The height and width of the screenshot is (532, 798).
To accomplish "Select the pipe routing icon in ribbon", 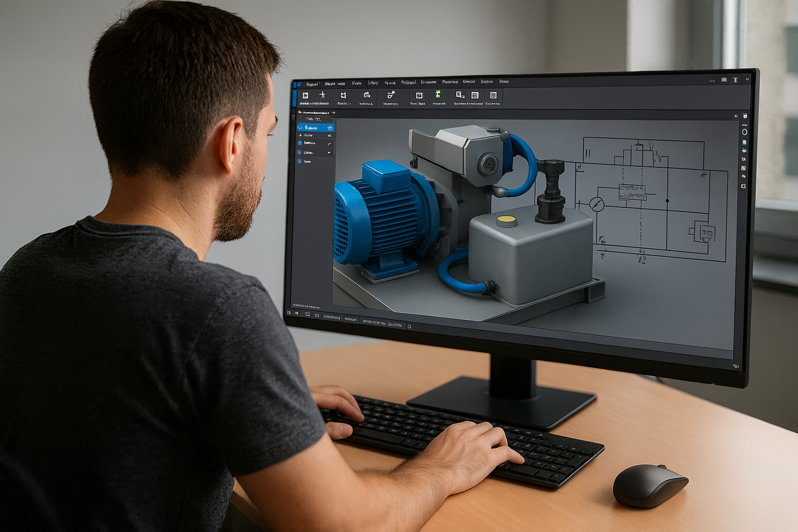I will [391, 95].
